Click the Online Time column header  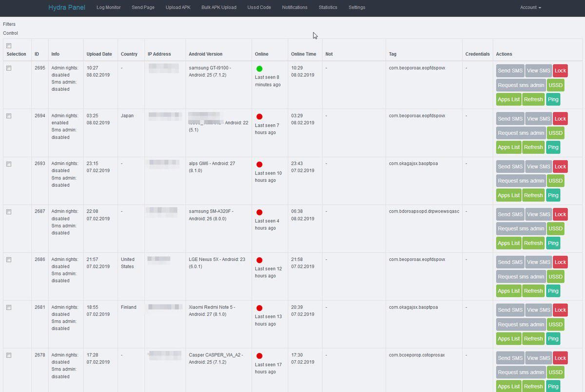tap(304, 54)
